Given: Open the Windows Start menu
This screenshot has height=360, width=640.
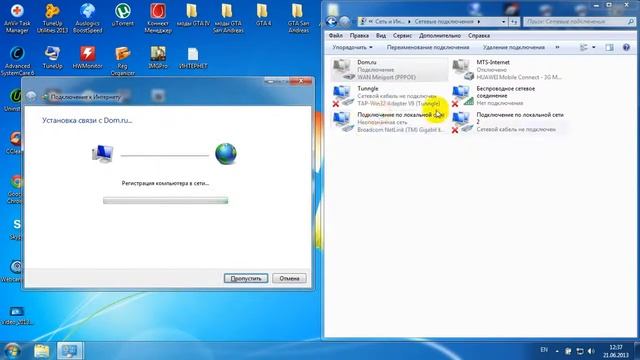Looking at the screenshot, I should click(12, 351).
